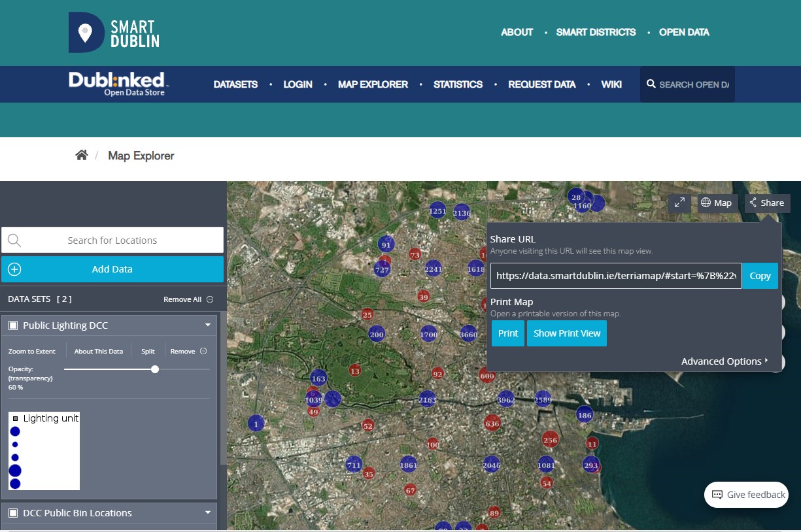Click the Remove All datasets icon

click(x=210, y=299)
